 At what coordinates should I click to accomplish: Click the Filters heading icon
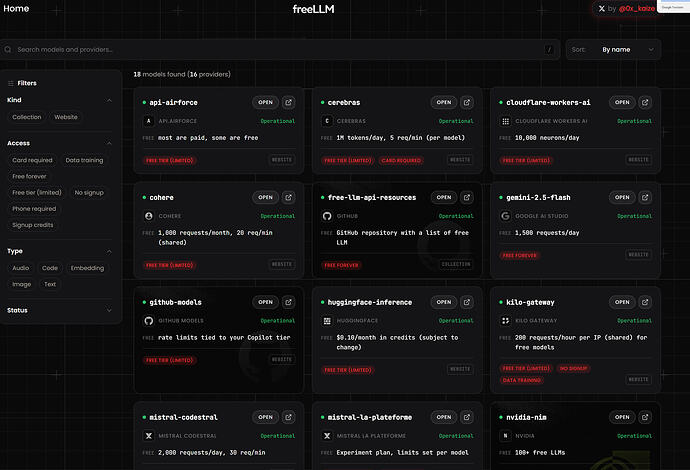(11, 83)
